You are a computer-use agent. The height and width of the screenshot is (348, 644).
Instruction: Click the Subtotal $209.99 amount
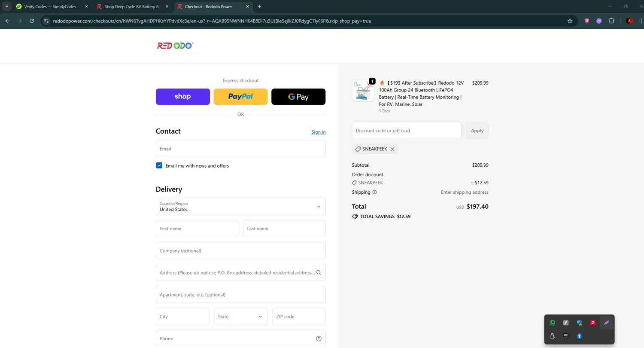coord(480,165)
